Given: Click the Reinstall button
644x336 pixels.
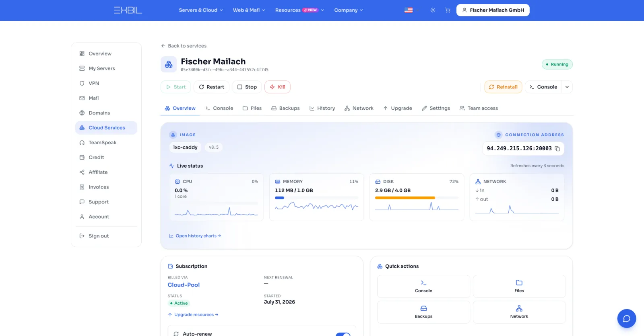Looking at the screenshot, I should (503, 87).
